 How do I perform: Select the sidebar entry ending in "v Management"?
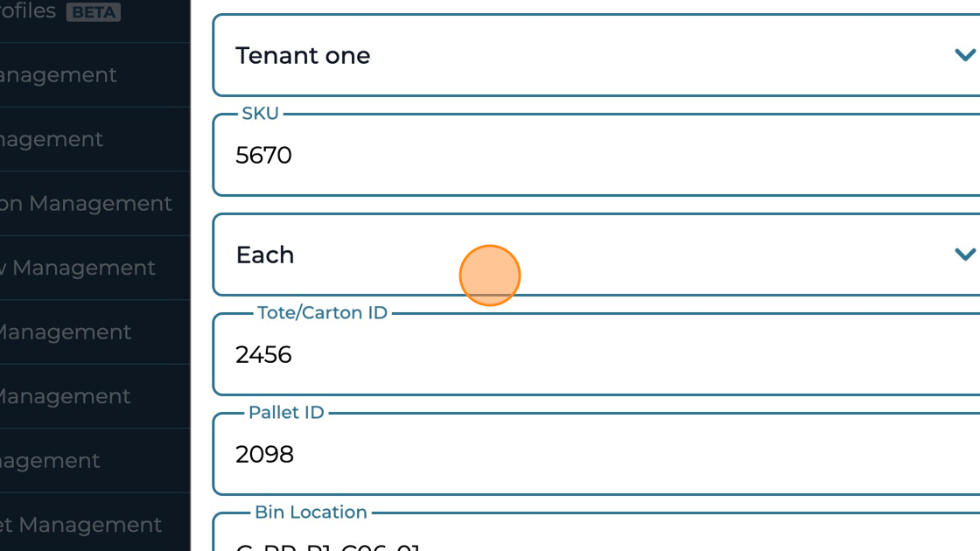coord(78,268)
